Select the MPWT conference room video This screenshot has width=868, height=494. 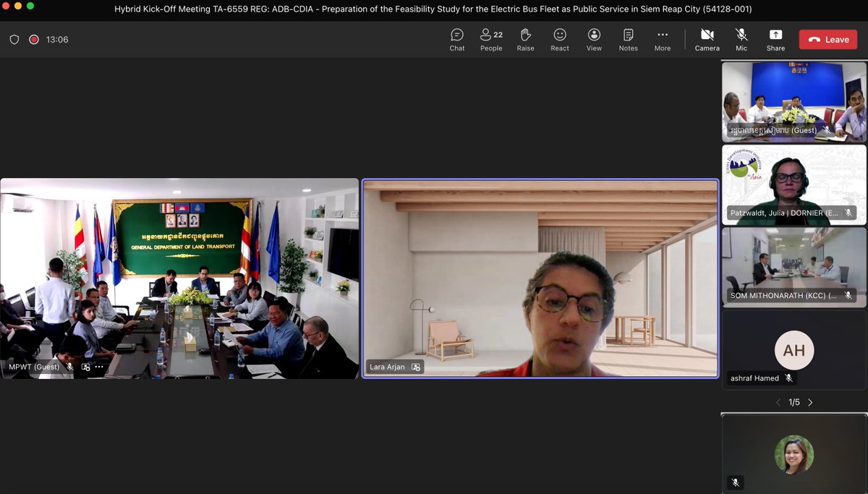(x=179, y=278)
